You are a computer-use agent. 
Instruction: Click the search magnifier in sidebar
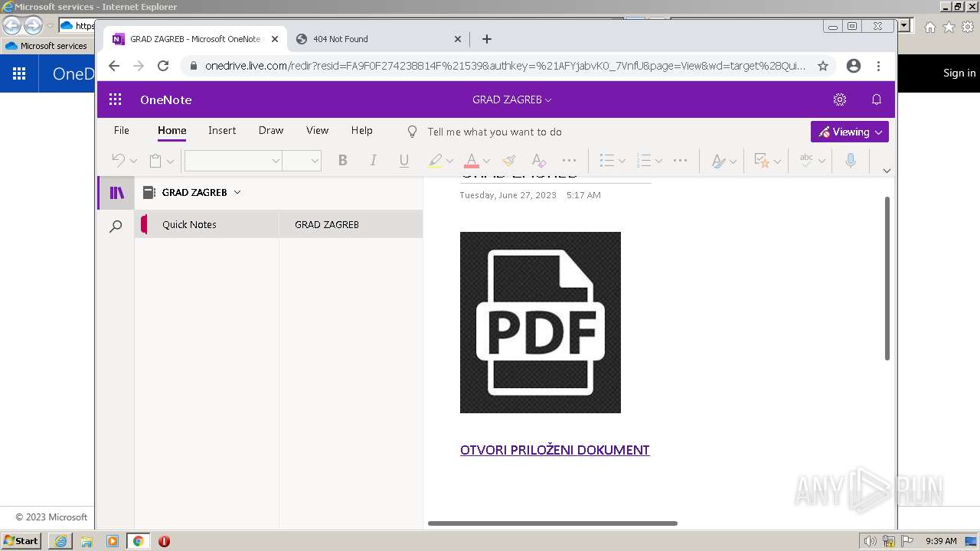point(116,227)
